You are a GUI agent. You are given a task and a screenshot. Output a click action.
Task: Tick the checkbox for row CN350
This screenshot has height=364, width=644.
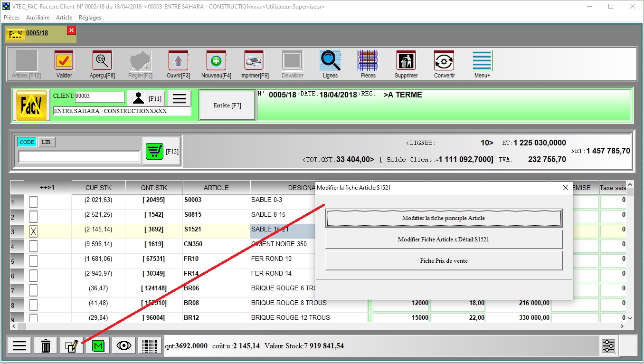(33, 246)
